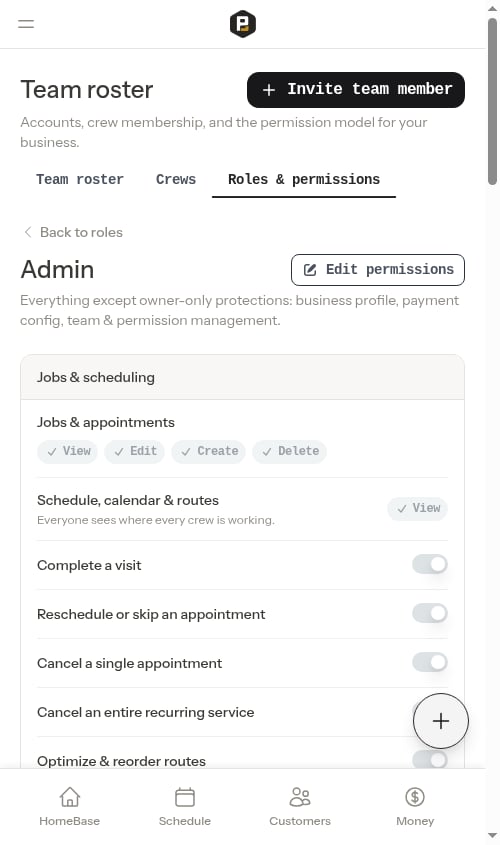Image resolution: width=500 pixels, height=845 pixels.
Task: Click the back chevron beside Back to roles
Action: pyautogui.click(x=27, y=232)
